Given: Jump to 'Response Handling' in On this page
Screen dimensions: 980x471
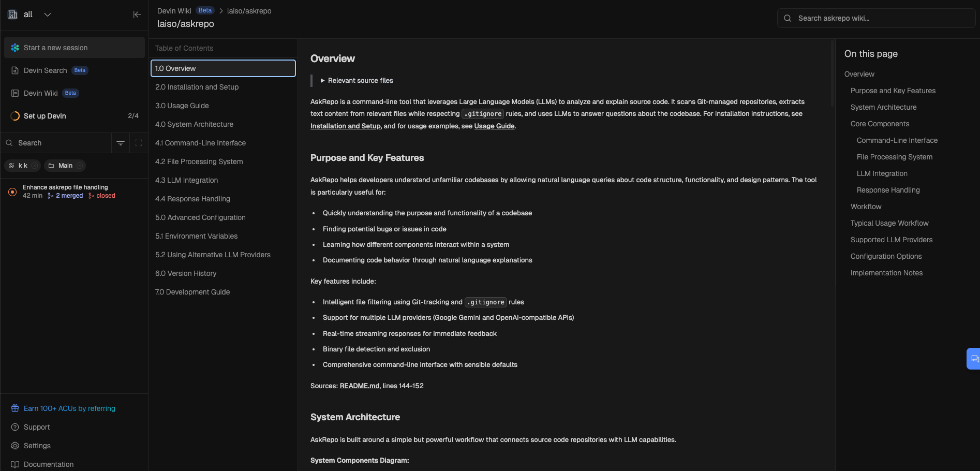Looking at the screenshot, I should 888,190.
